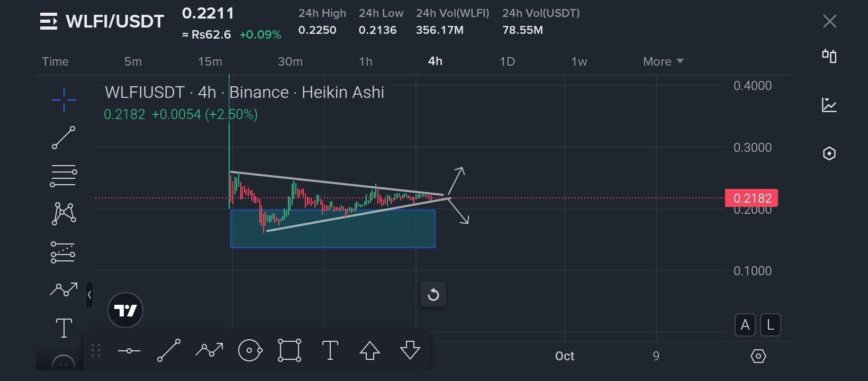Toggle auto scale with the A button

click(745, 325)
